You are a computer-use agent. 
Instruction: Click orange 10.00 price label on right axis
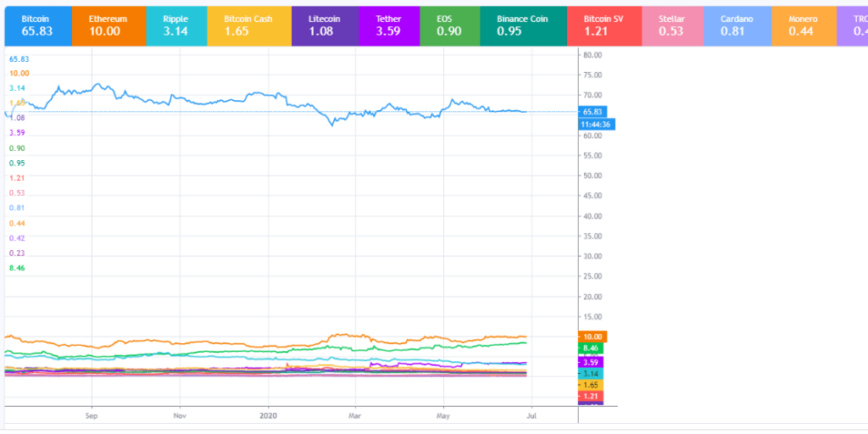(x=593, y=337)
